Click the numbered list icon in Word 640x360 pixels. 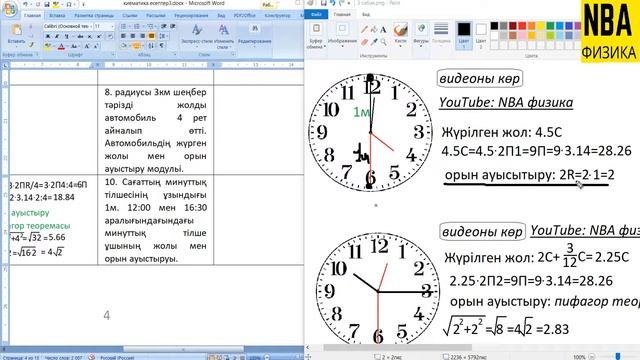[136, 26]
